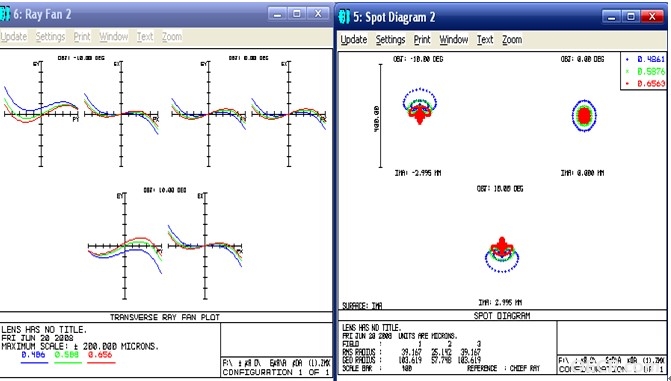Maximize the Spot Diagram 2 window
This screenshot has height=381, width=671.
[x=630, y=17]
